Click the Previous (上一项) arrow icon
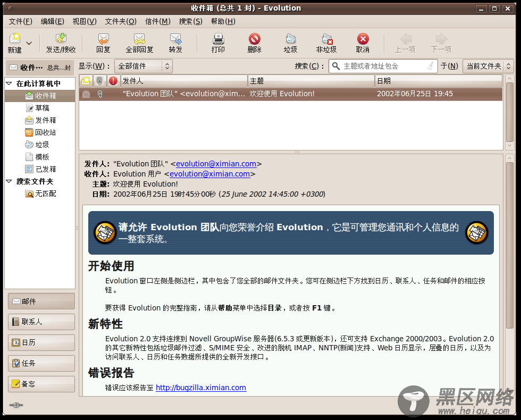 tap(405, 38)
